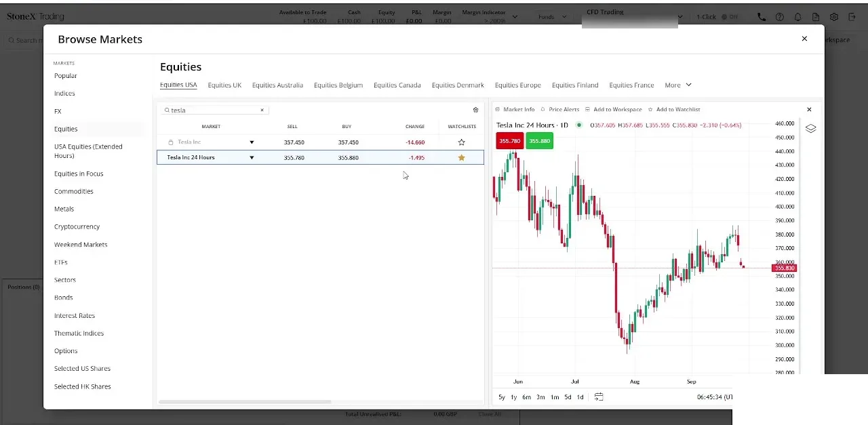Image resolution: width=868 pixels, height=425 pixels.
Task: Switch to the Equities Australia tab
Action: pos(277,85)
